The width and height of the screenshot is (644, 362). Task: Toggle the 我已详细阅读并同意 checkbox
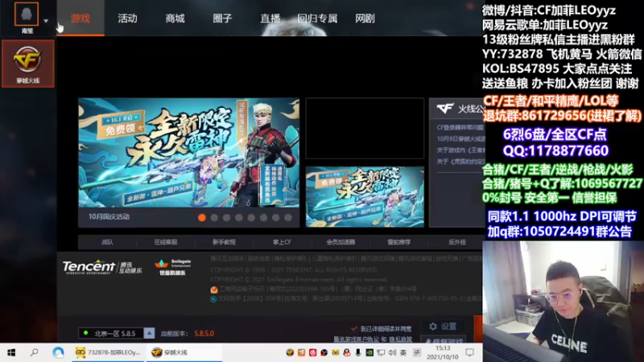(x=354, y=329)
